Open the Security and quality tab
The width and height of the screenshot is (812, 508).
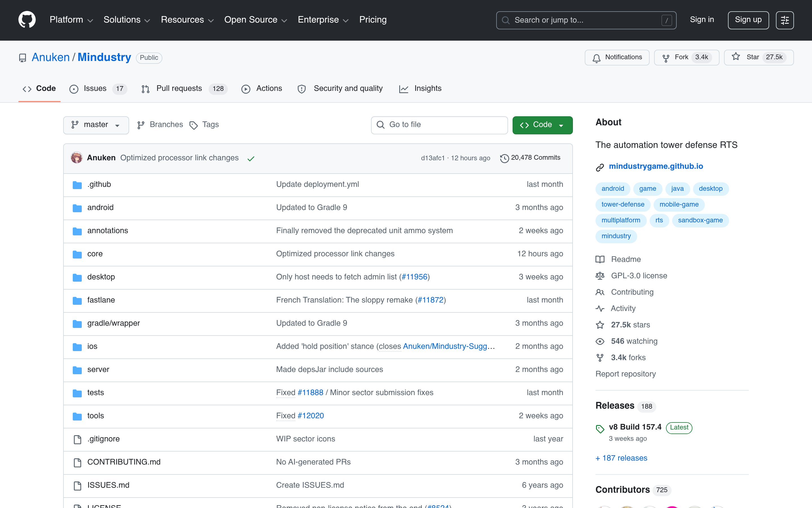tap(340, 89)
